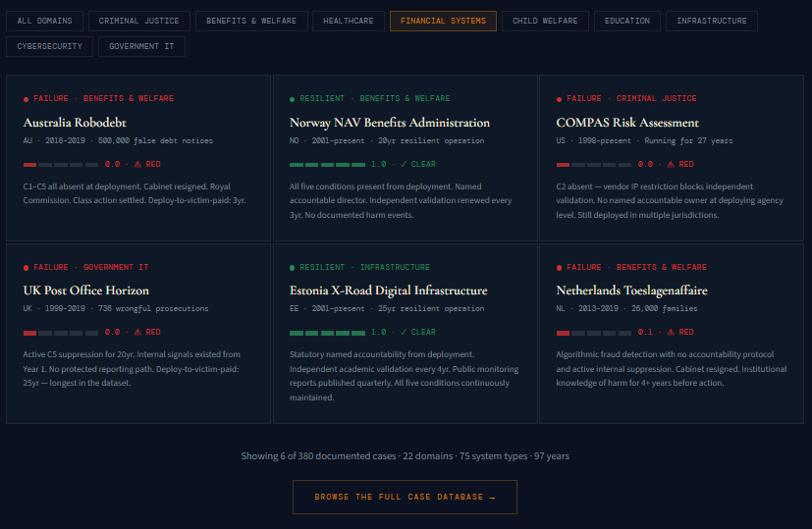Image resolution: width=812 pixels, height=529 pixels.
Task: Click '25yr resilient operation' text
Action: pos(431,308)
